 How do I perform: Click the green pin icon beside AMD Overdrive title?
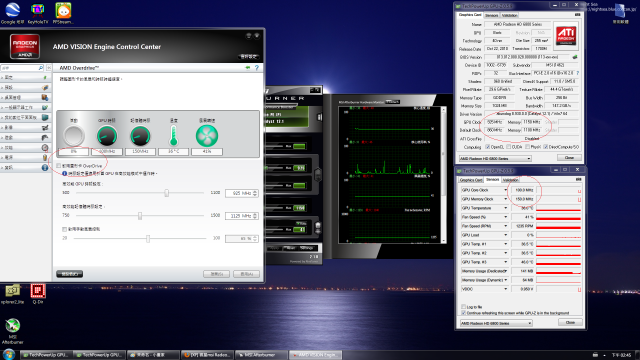tap(247, 68)
